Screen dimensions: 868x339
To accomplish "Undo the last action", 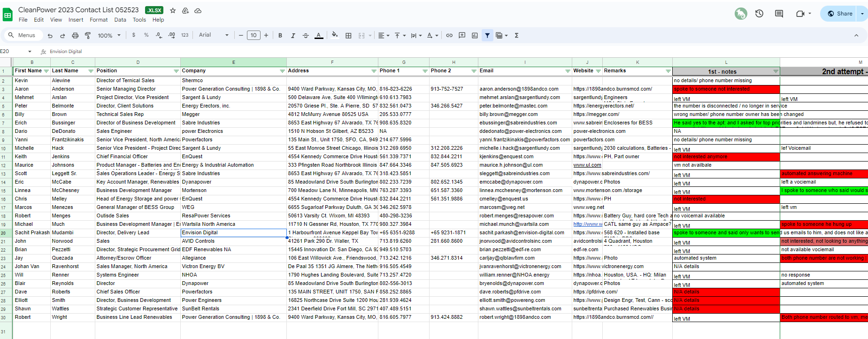I will [x=50, y=35].
